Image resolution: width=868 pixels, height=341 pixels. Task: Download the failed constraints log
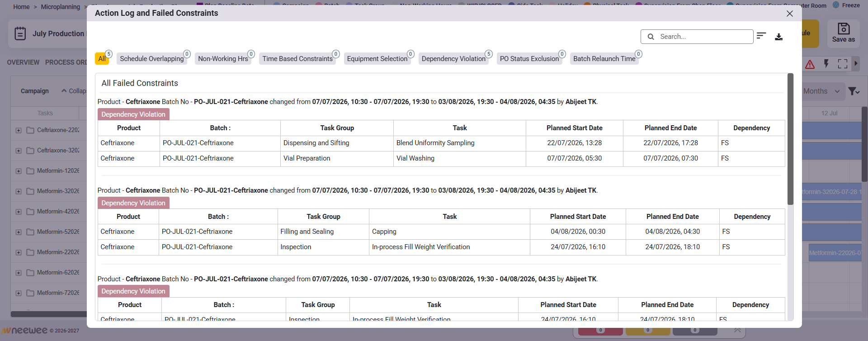pyautogui.click(x=778, y=37)
